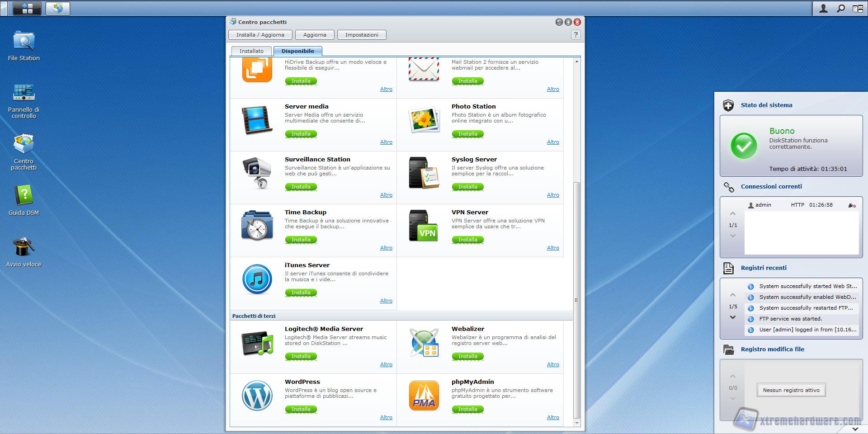Open Altro link for Photo Station
The width and height of the screenshot is (868, 434).
[552, 142]
